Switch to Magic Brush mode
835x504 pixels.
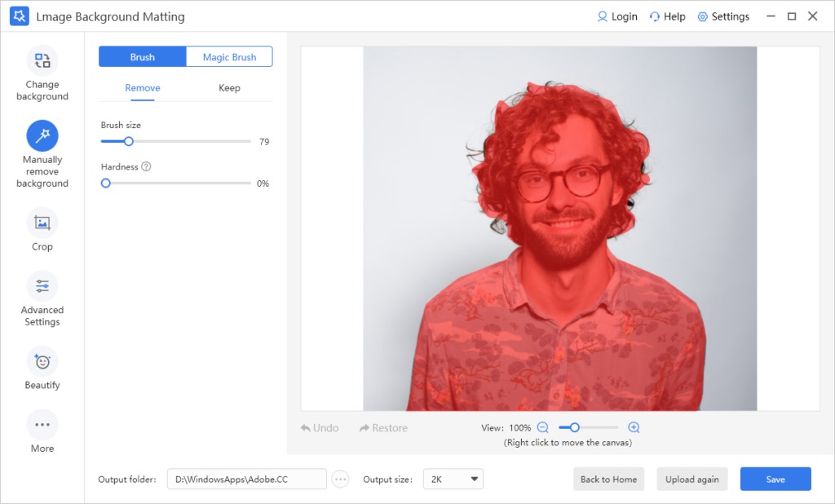(x=228, y=56)
